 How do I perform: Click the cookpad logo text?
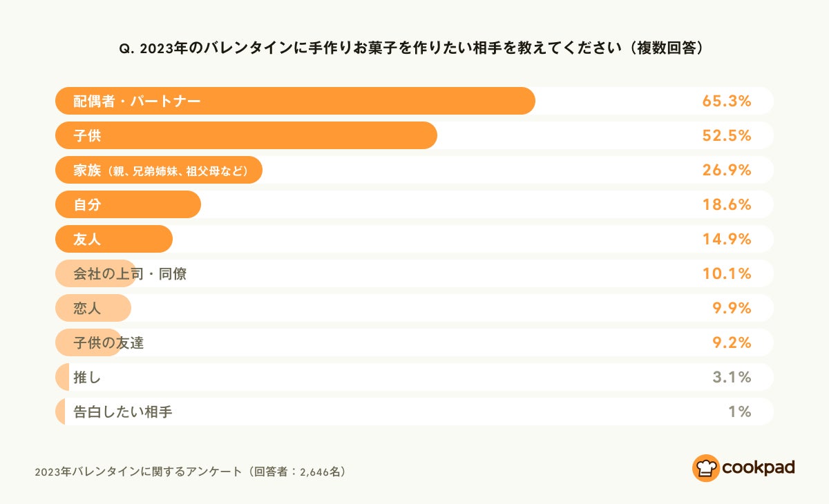click(x=759, y=467)
